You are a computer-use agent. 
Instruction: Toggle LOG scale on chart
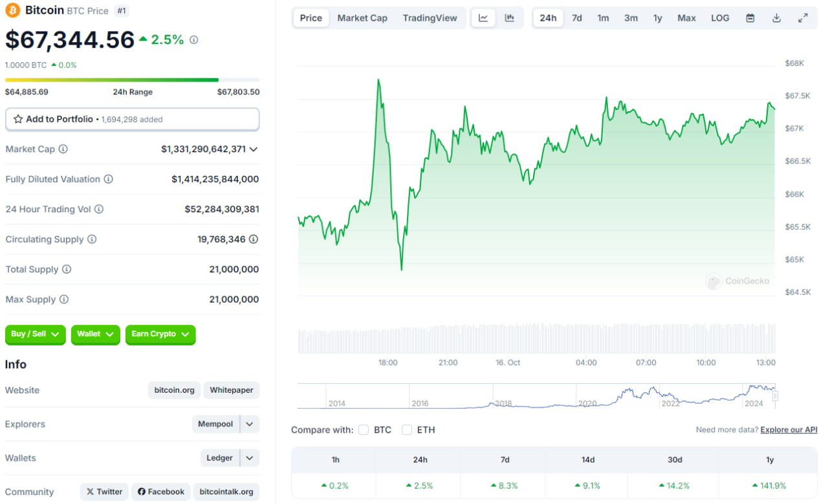(x=720, y=18)
